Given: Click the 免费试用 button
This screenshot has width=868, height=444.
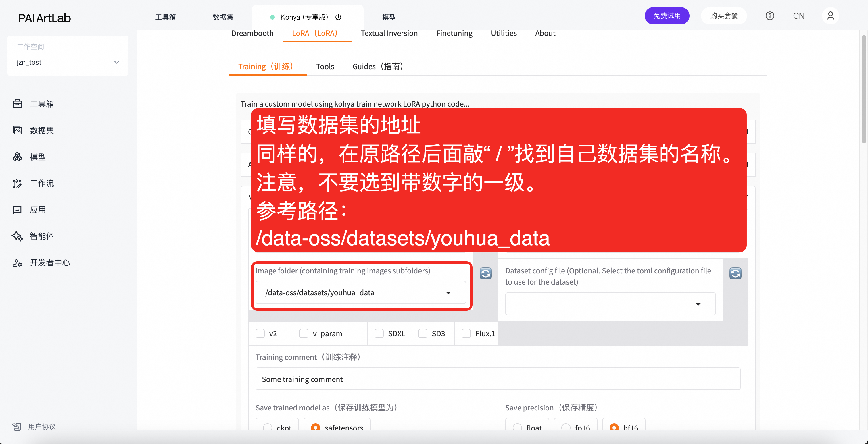Looking at the screenshot, I should pyautogui.click(x=667, y=16).
